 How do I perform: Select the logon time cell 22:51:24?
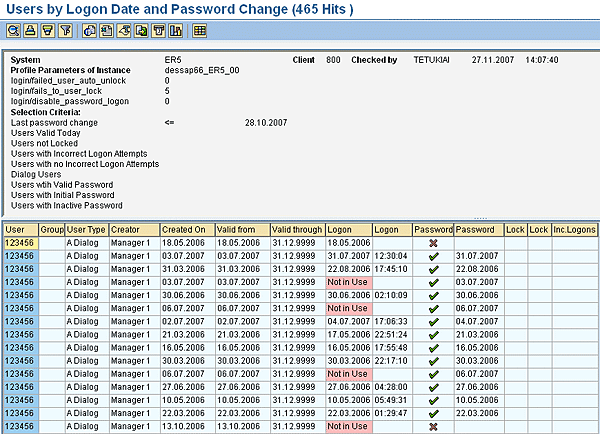[x=391, y=334]
